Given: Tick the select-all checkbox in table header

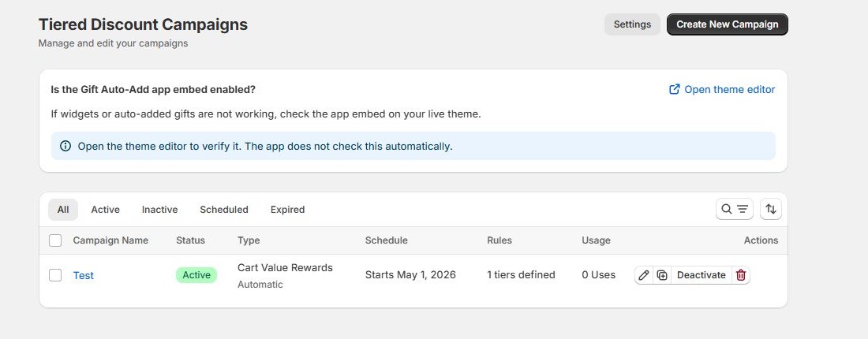Looking at the screenshot, I should click(x=55, y=240).
